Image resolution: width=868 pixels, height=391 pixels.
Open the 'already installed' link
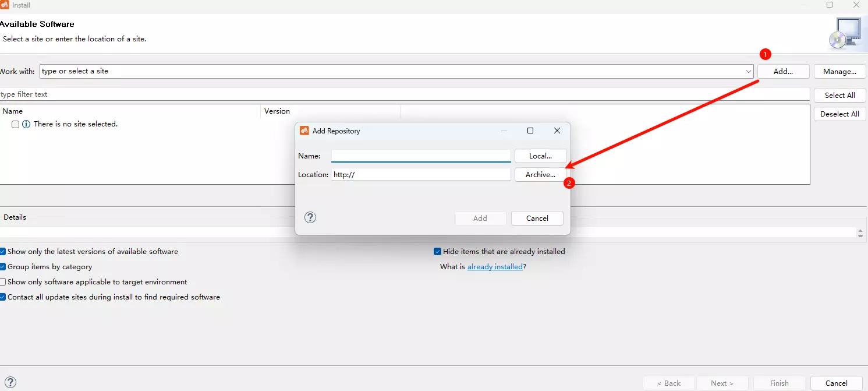(x=494, y=267)
